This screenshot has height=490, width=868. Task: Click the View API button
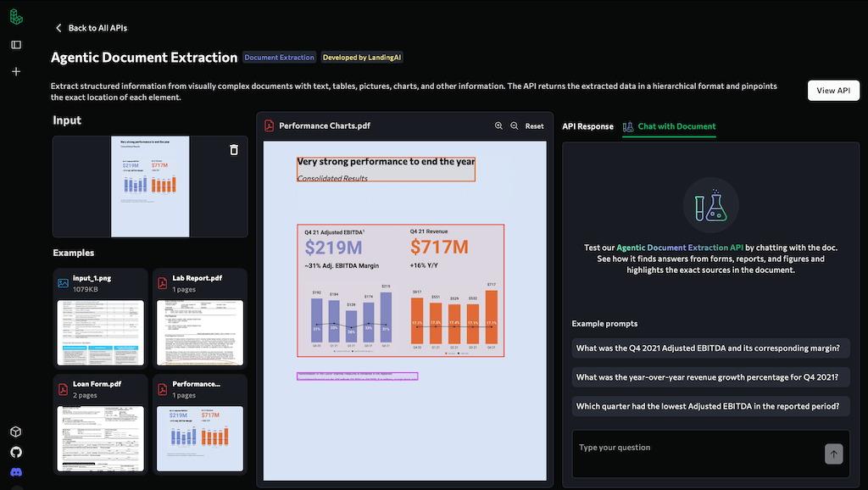(x=833, y=91)
